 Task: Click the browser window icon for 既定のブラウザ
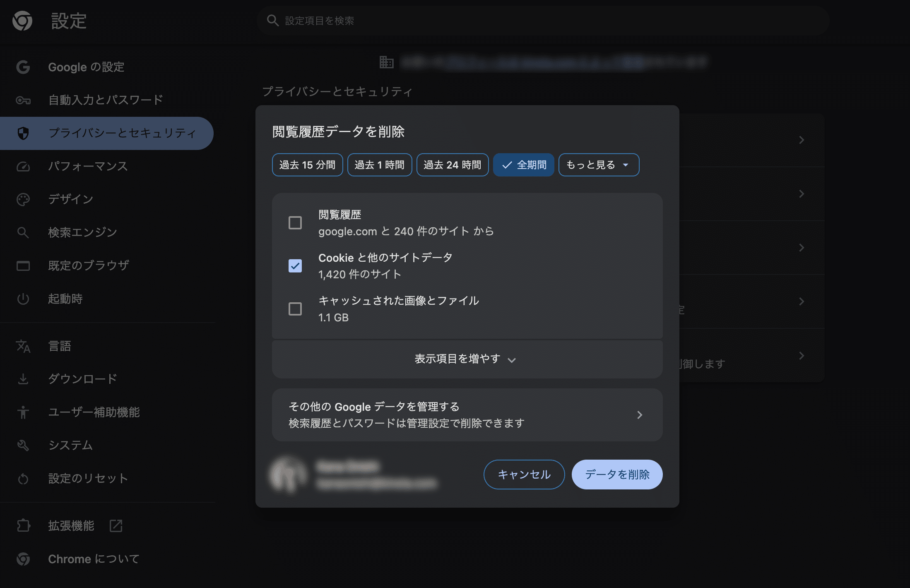23,266
